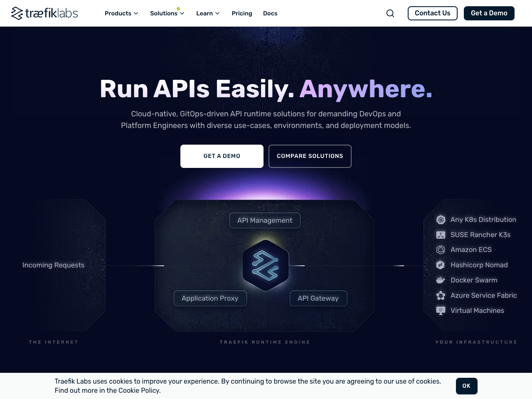Click the Virtual Machines monitor icon
Viewport: 532px width, 399px height.
441,310
